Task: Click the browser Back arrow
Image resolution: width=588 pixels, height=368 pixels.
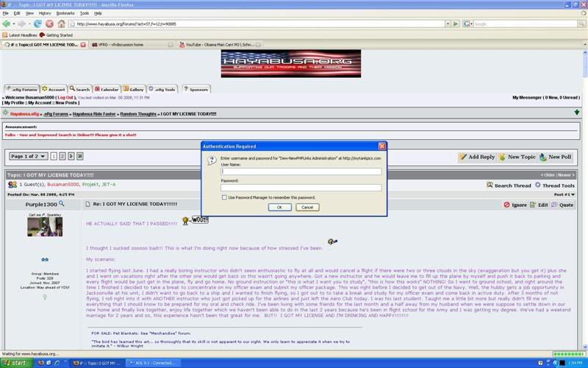Action: pyautogui.click(x=7, y=24)
